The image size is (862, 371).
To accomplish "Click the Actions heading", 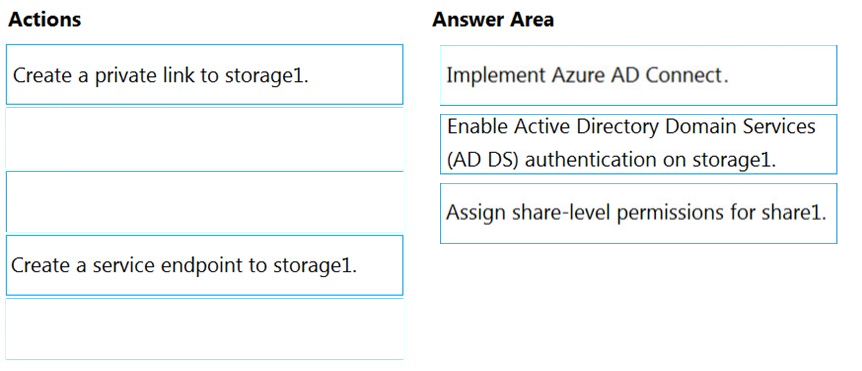I will pyautogui.click(x=45, y=20).
